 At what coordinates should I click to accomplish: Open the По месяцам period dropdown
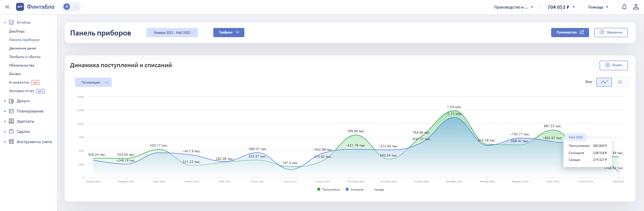(93, 82)
